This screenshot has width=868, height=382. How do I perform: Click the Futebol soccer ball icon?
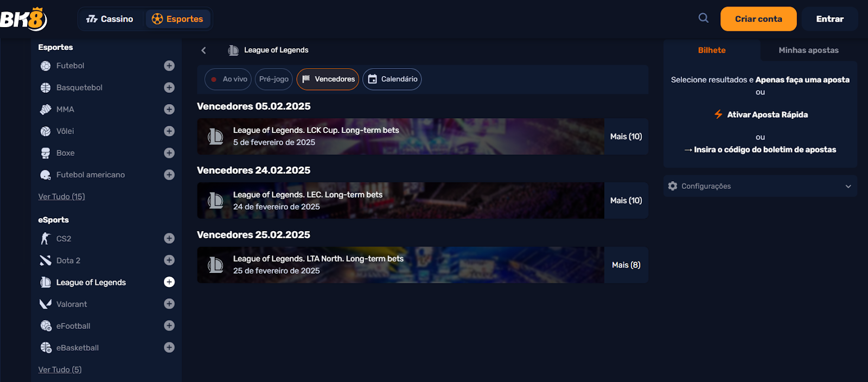(x=46, y=66)
